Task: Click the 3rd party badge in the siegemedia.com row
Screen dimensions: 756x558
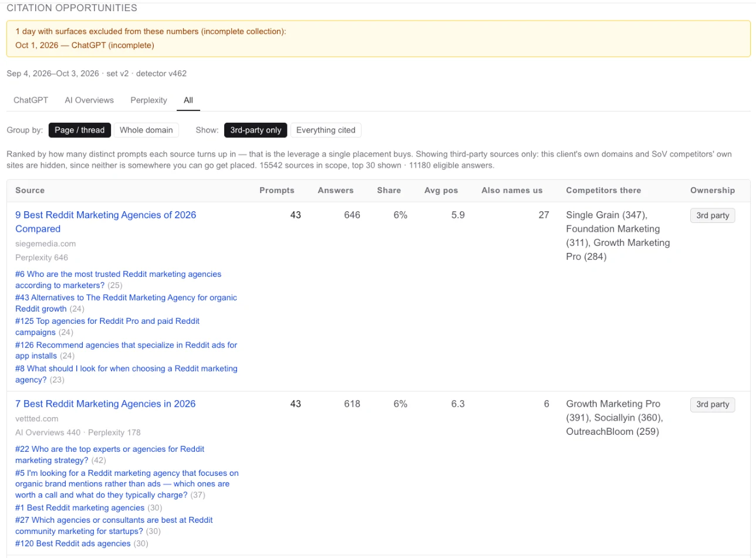Action: click(x=713, y=215)
